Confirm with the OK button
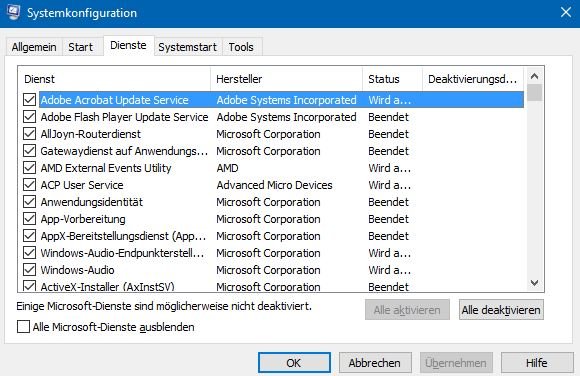This screenshot has height=376, width=580. (x=294, y=363)
